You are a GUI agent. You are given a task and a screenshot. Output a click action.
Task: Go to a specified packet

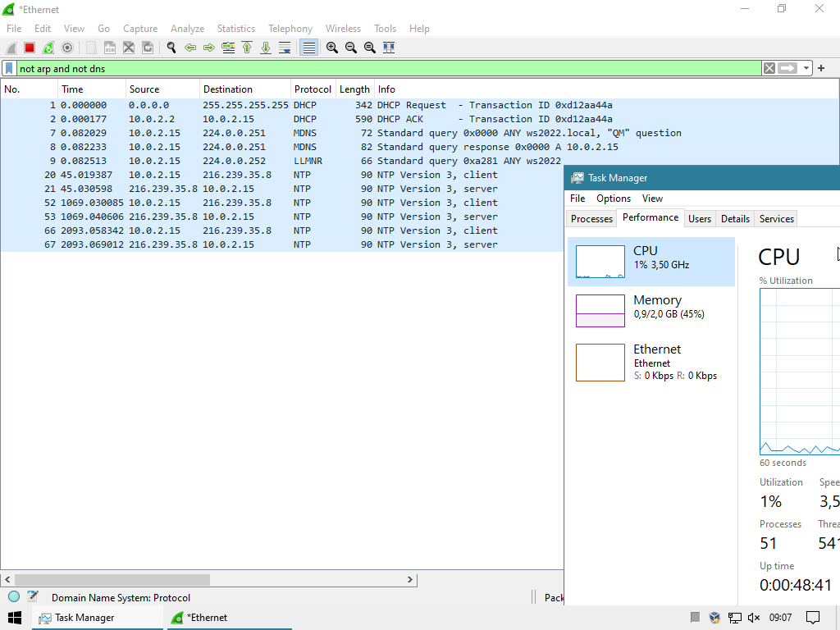(228, 48)
